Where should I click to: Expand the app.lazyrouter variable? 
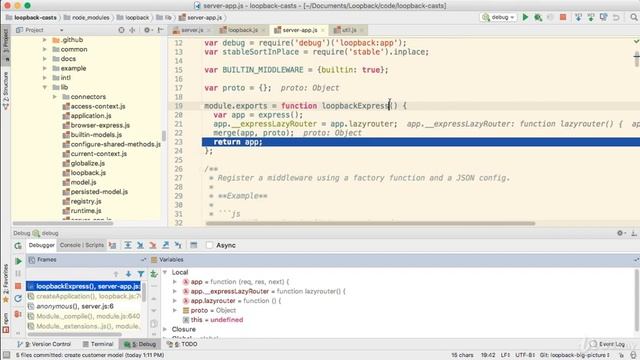(x=175, y=301)
